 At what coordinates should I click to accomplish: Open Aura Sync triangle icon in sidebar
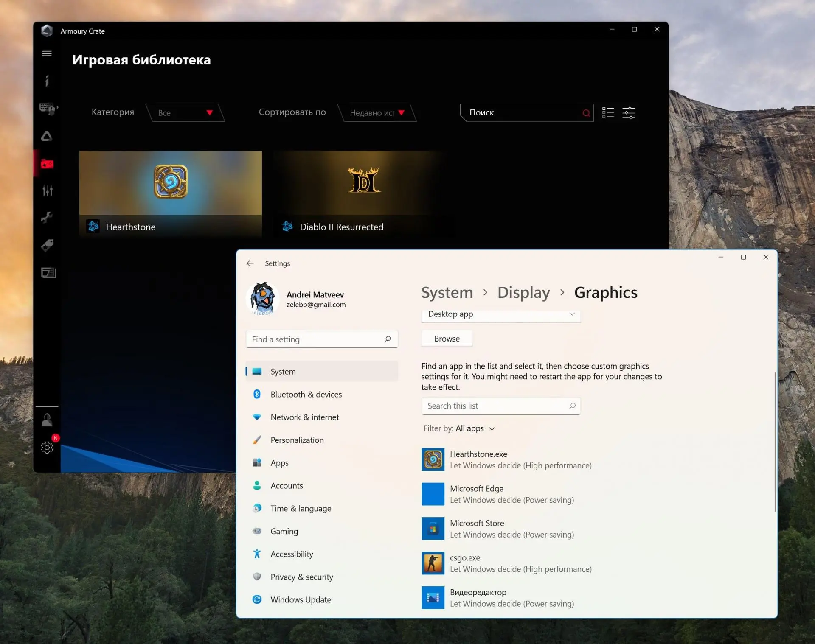47,136
